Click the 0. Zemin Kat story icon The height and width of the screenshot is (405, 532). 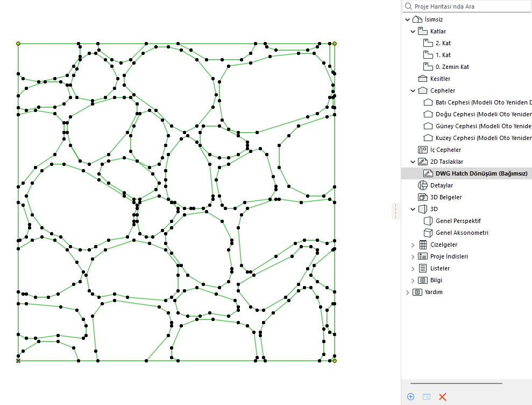(x=428, y=67)
